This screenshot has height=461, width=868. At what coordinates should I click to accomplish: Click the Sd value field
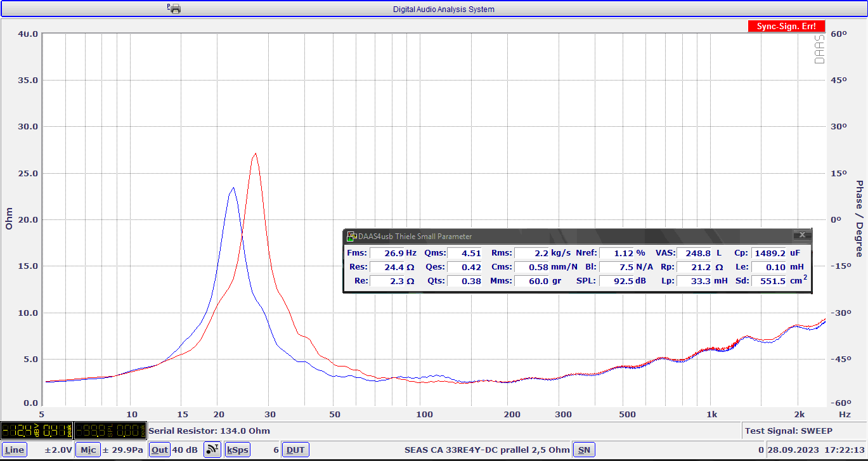pos(768,281)
